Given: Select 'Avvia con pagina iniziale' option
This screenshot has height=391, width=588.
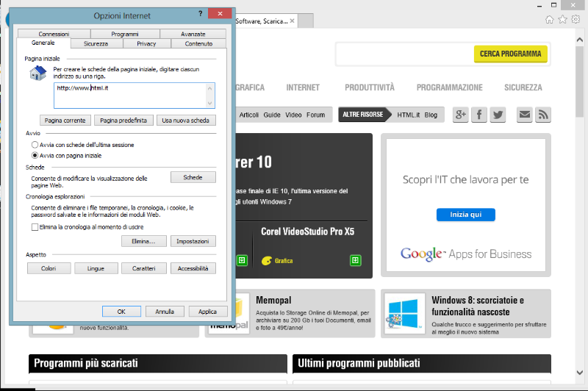Looking at the screenshot, I should click(x=35, y=156).
